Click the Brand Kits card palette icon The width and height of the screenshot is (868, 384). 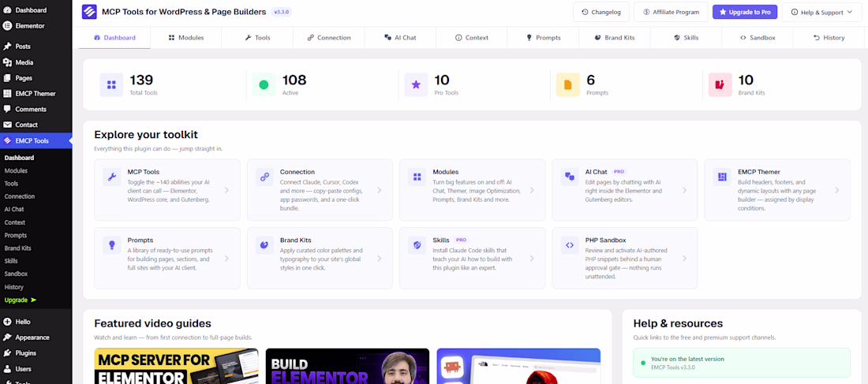click(264, 245)
